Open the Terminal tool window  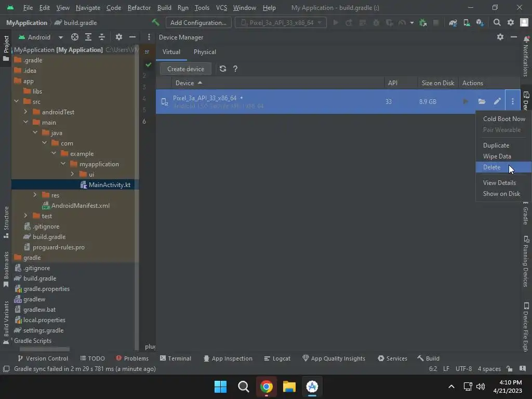176,358
